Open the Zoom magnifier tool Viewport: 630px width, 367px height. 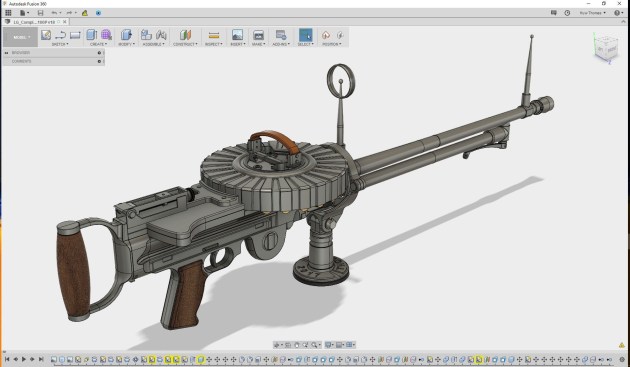coord(315,345)
